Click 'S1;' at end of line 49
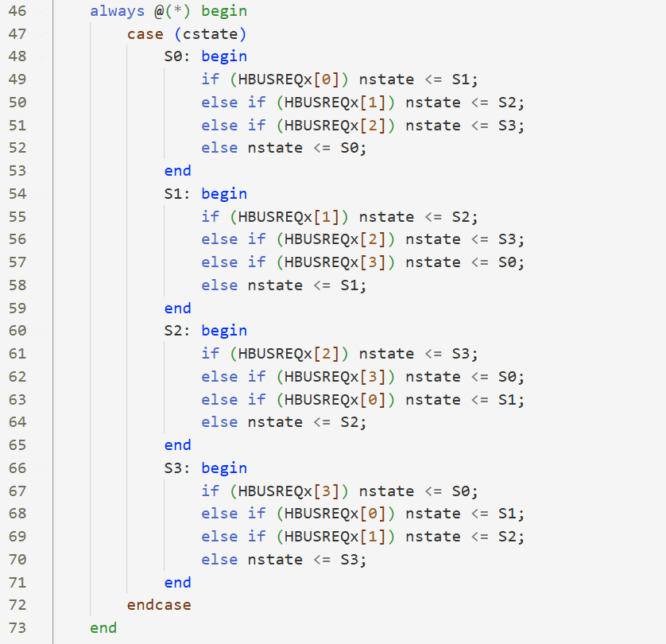Viewport: 666px width, 644px height. (x=465, y=80)
